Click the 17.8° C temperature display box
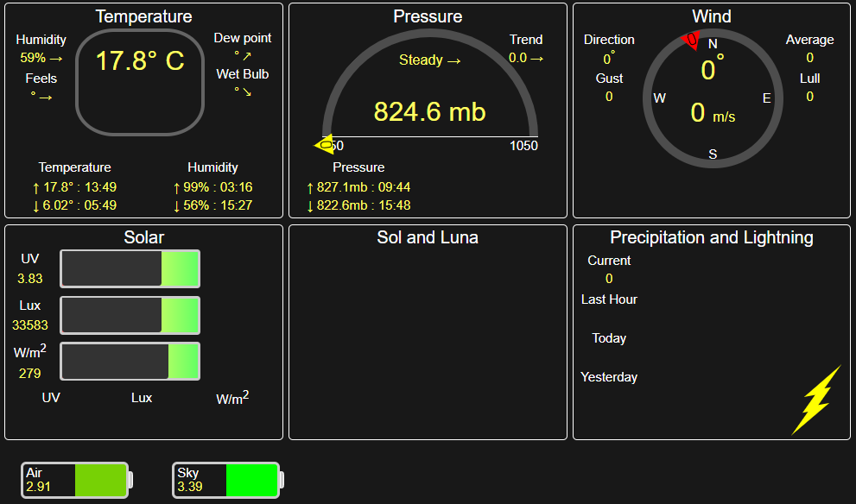This screenshot has width=856, height=504. click(x=140, y=82)
